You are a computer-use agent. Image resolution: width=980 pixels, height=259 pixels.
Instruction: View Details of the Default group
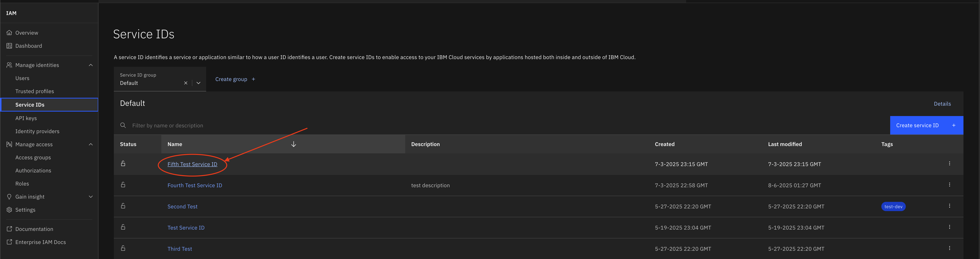[x=942, y=104]
